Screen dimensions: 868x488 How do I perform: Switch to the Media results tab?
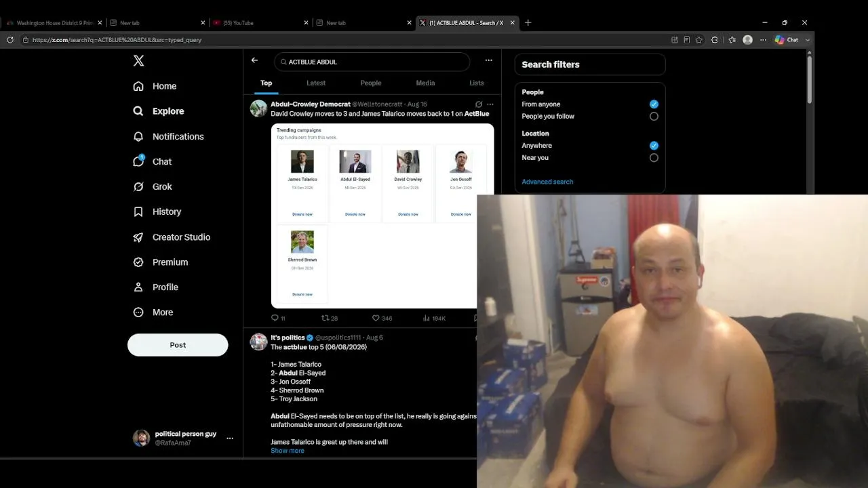point(425,83)
